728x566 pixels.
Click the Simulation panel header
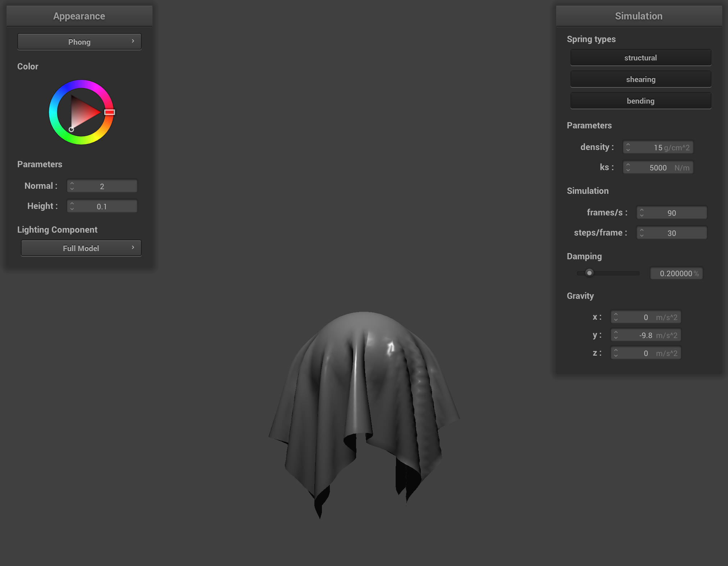638,16
